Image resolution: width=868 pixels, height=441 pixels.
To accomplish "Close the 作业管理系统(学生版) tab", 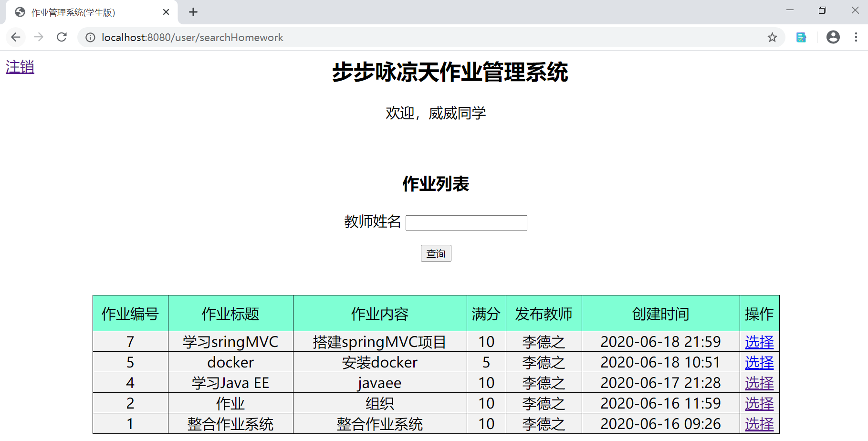I will coord(166,12).
